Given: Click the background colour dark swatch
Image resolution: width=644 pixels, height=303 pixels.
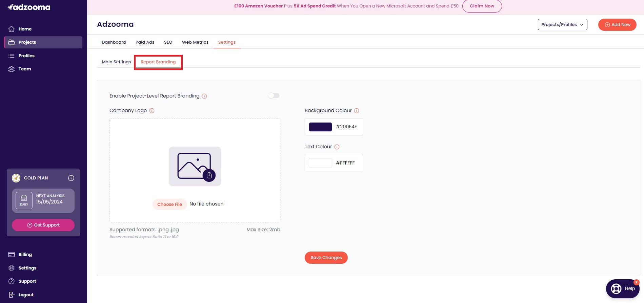Looking at the screenshot, I should coord(320,127).
